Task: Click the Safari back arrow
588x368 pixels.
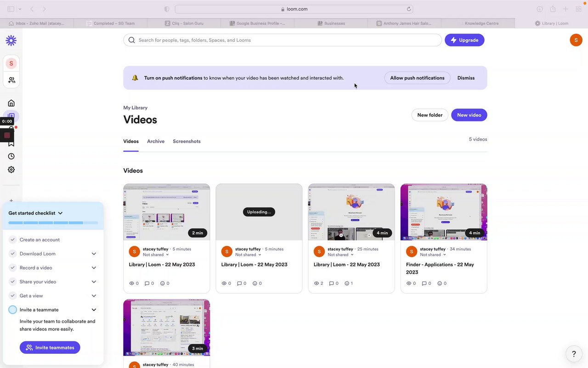Action: [x=32, y=9]
